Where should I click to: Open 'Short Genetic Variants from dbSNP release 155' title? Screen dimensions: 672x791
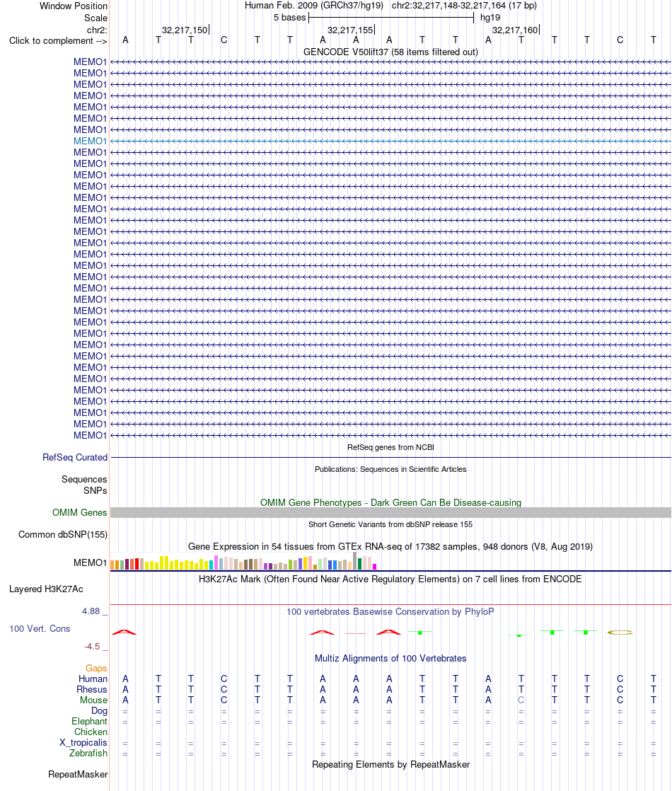coord(390,525)
